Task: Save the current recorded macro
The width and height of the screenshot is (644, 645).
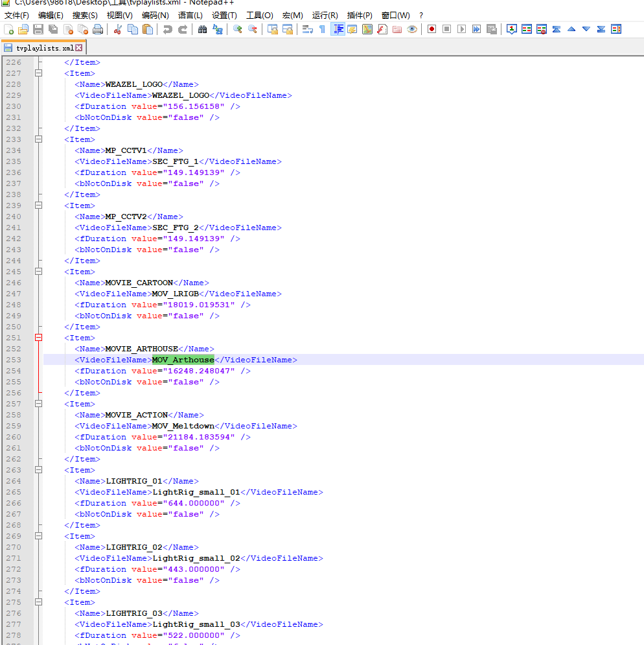Action: point(492,29)
